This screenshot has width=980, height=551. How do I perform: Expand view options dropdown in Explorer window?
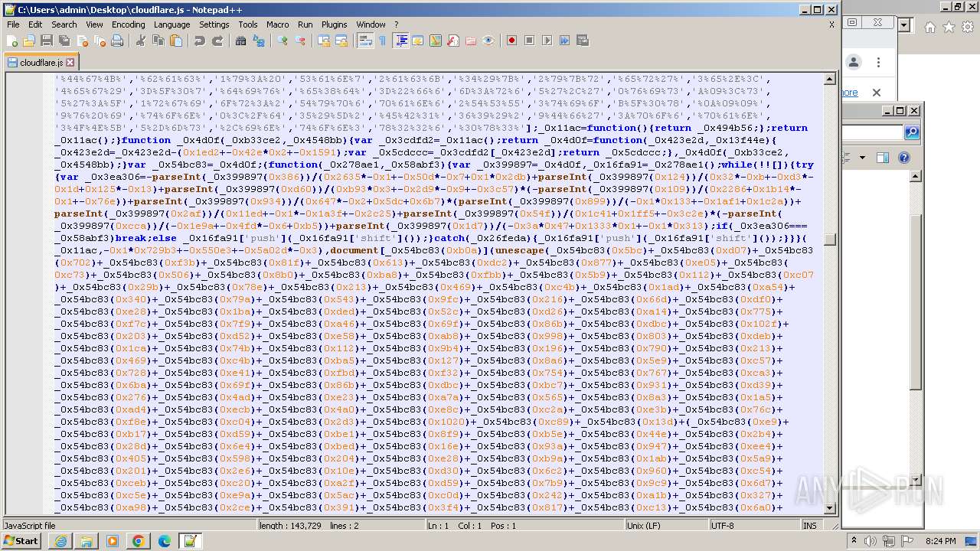(x=862, y=158)
